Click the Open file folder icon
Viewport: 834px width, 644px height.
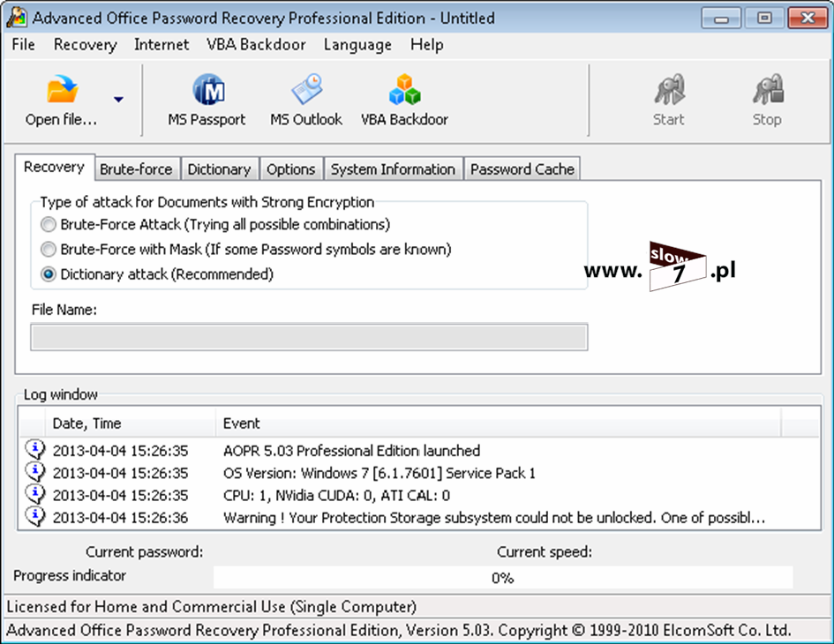[x=63, y=89]
